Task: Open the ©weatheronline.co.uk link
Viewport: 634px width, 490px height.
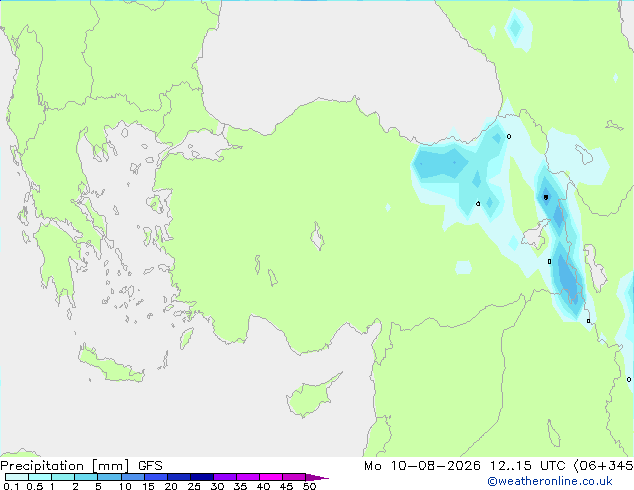Action: point(549,481)
